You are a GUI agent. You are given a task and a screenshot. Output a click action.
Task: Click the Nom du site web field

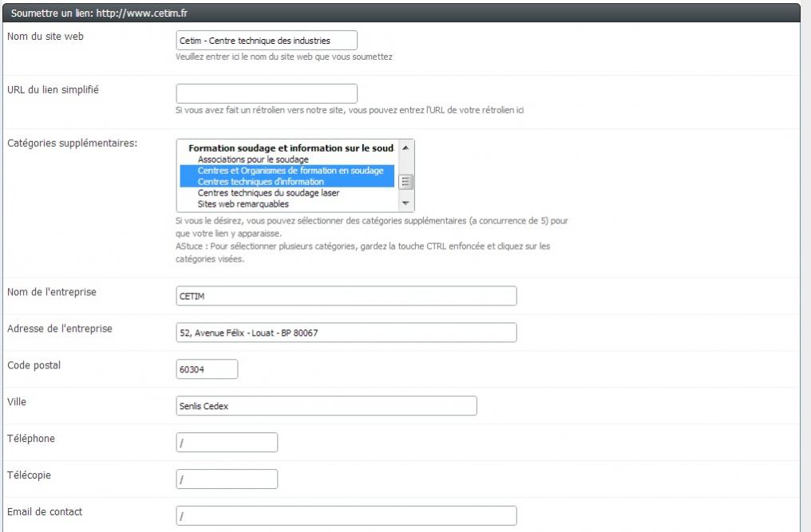pyautogui.click(x=266, y=41)
